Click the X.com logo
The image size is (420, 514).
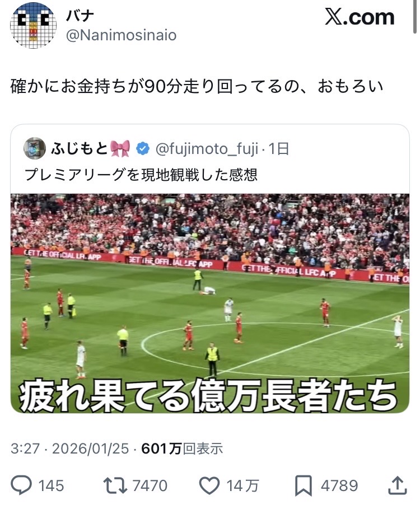click(360, 17)
